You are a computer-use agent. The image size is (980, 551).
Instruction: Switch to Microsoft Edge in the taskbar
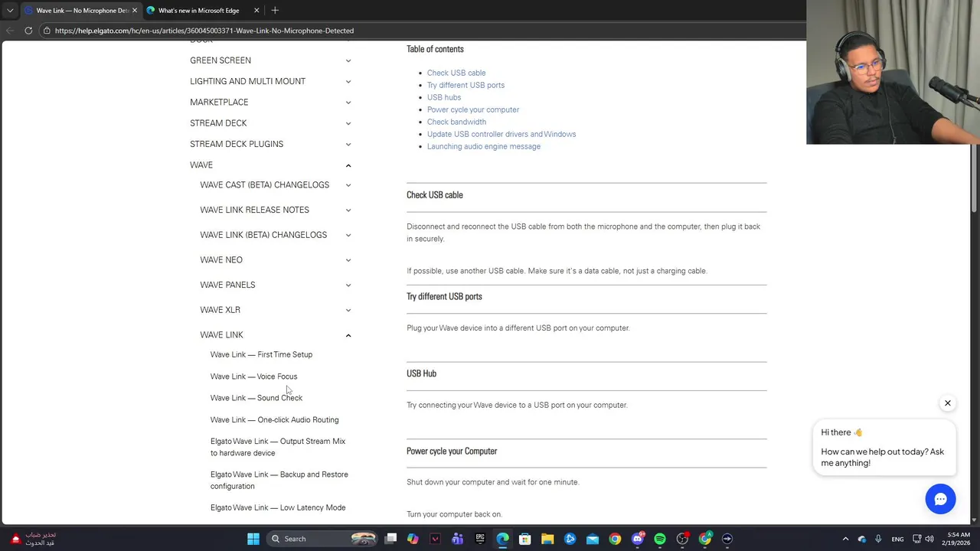(502, 539)
